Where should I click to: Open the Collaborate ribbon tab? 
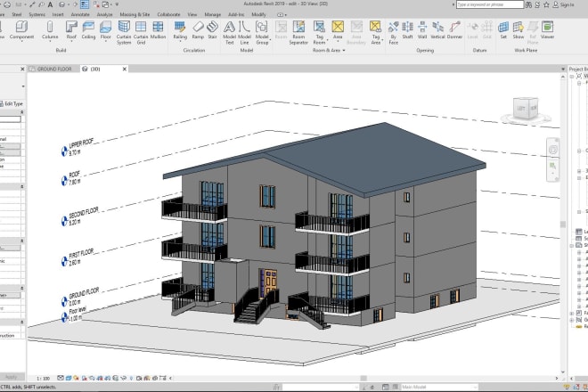tap(168, 14)
